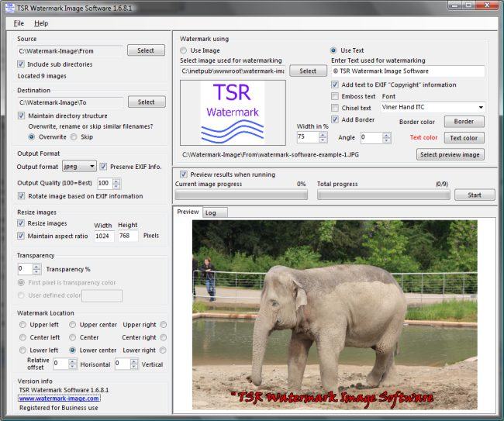
Task: Click the Border color button
Action: pyautogui.click(x=464, y=122)
